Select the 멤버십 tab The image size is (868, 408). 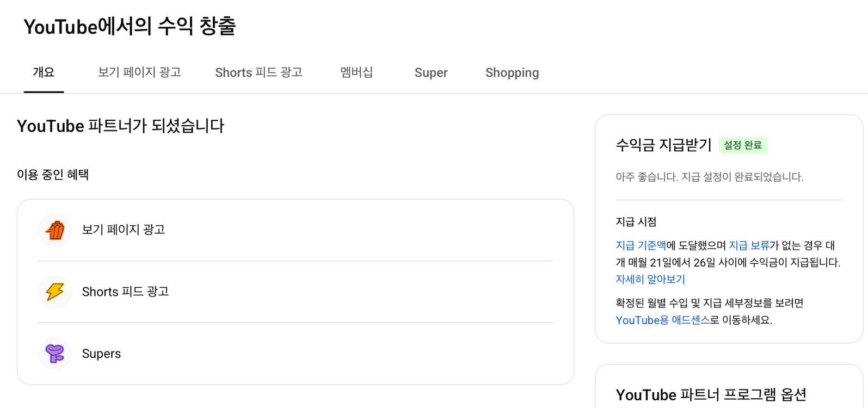(356, 72)
